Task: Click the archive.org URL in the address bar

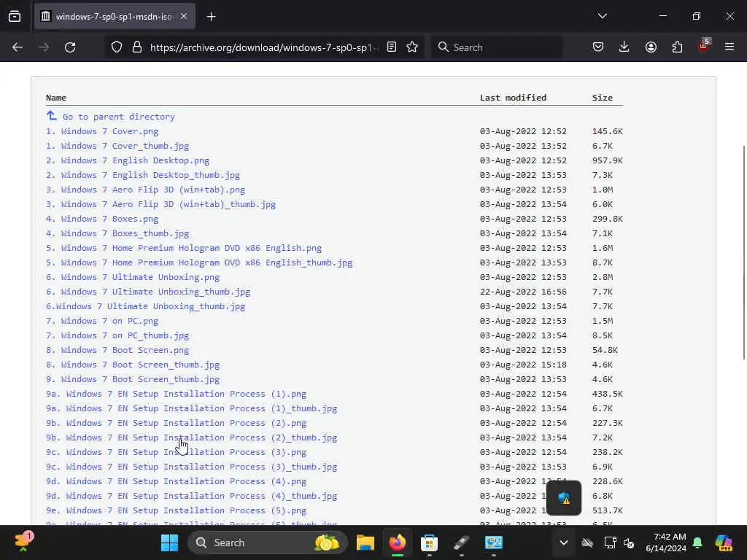Action: pyautogui.click(x=264, y=47)
